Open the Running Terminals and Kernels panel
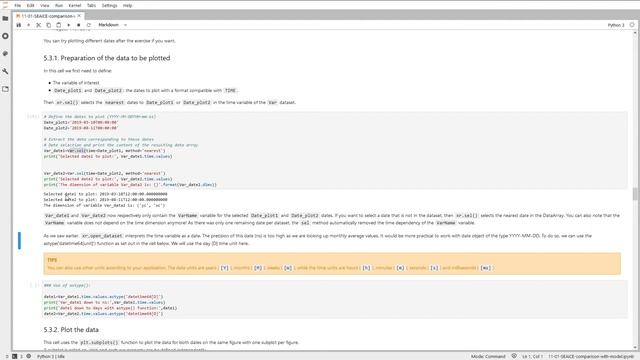The height and width of the screenshot is (360, 640). pos(5,36)
